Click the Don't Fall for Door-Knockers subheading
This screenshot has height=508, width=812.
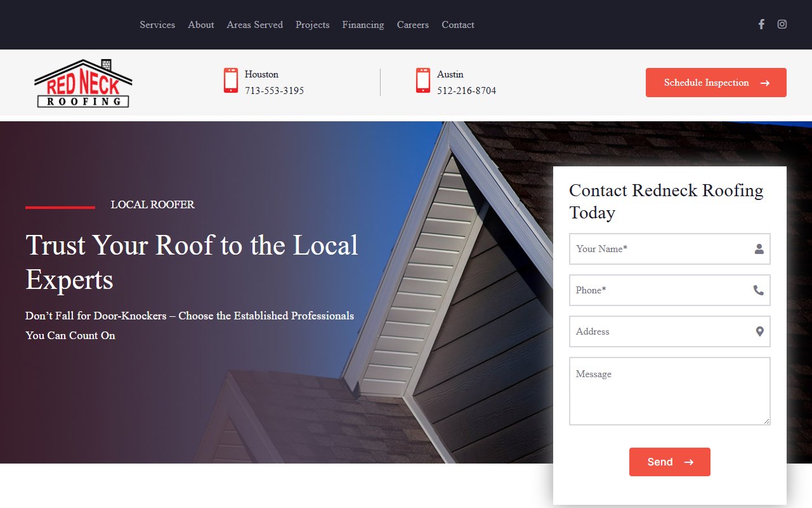point(190,325)
